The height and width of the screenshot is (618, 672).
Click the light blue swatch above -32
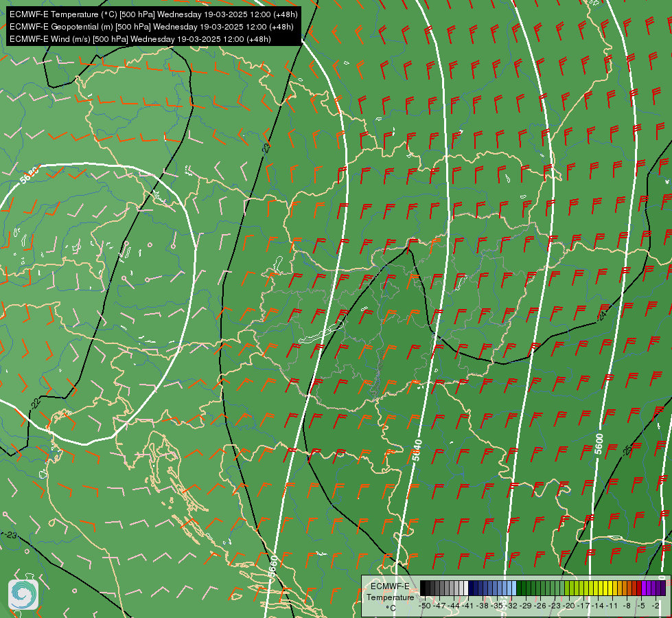point(514,588)
